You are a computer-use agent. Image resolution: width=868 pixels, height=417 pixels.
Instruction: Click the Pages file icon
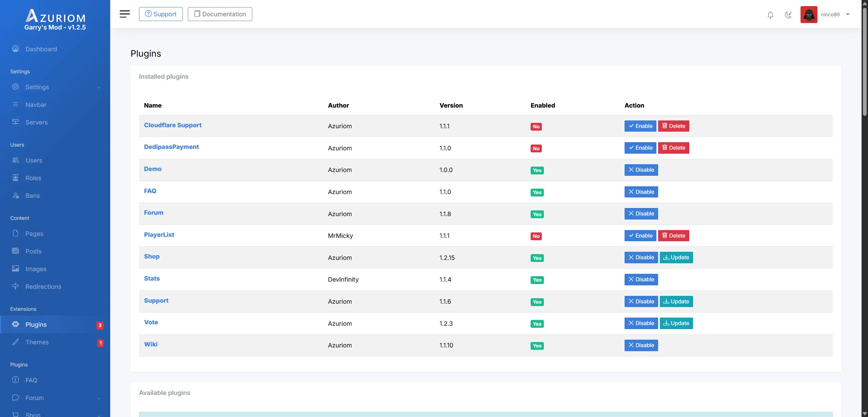click(x=16, y=233)
